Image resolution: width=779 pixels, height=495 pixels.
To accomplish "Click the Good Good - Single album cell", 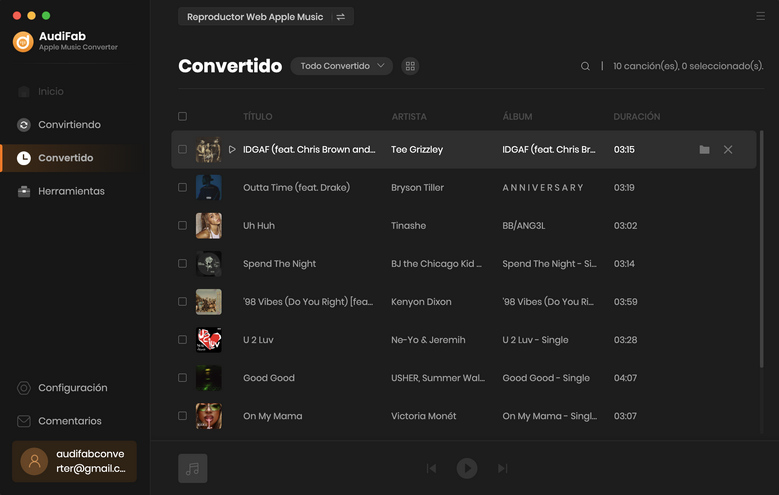I will [546, 378].
